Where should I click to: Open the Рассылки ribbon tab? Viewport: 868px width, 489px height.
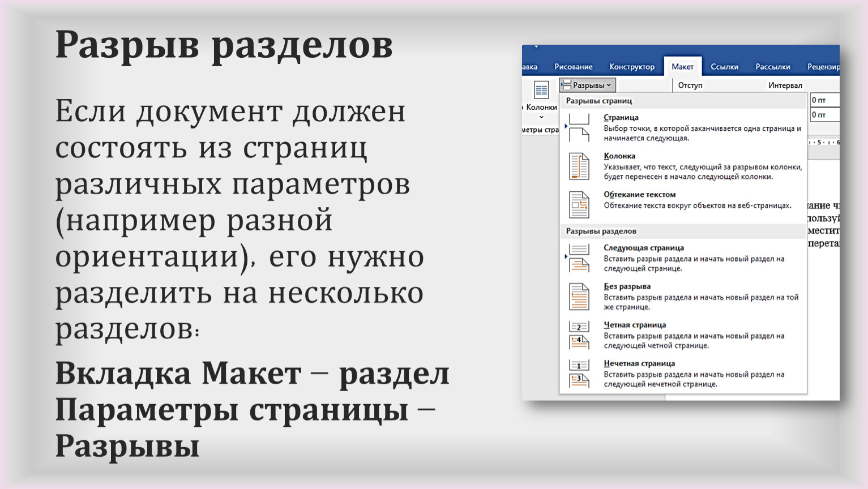pos(772,67)
